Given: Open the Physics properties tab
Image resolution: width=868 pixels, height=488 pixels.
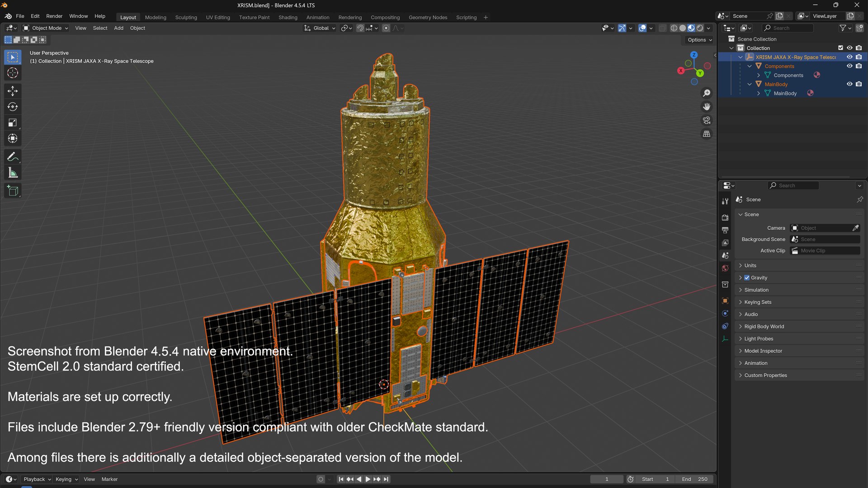Looking at the screenshot, I should click(725, 313).
